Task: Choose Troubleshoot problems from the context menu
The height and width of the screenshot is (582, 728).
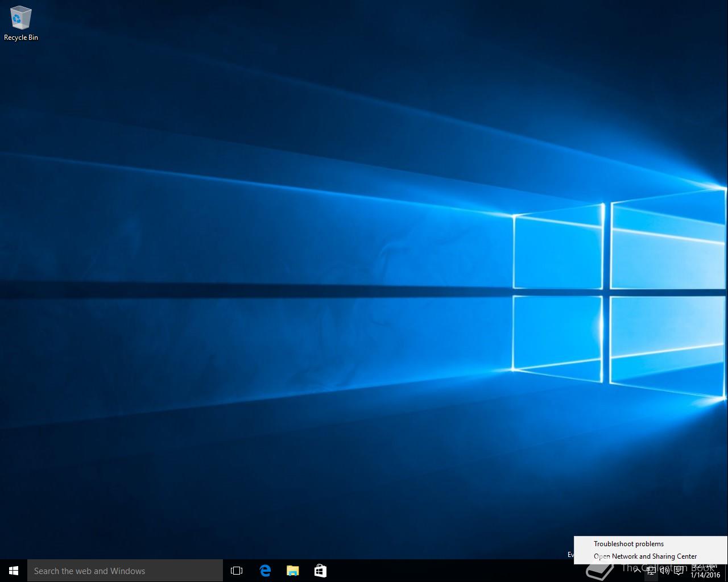Action: (628, 544)
